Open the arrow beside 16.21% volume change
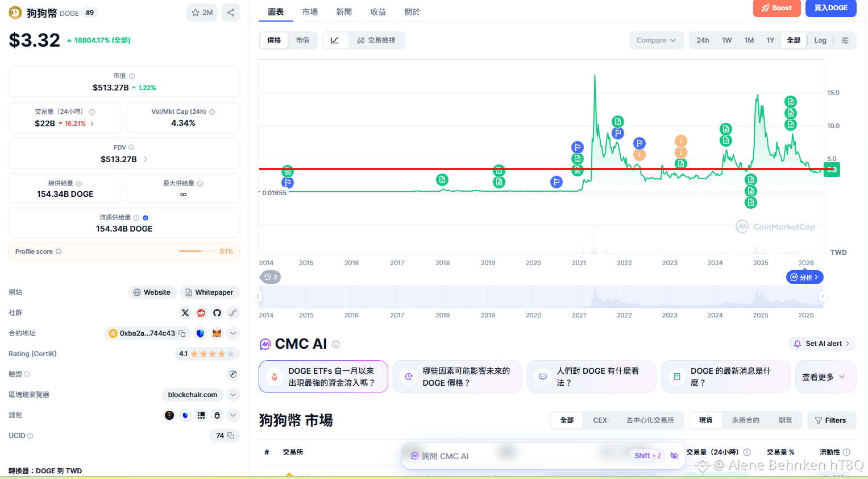The width and height of the screenshot is (868, 479). pyautogui.click(x=92, y=123)
